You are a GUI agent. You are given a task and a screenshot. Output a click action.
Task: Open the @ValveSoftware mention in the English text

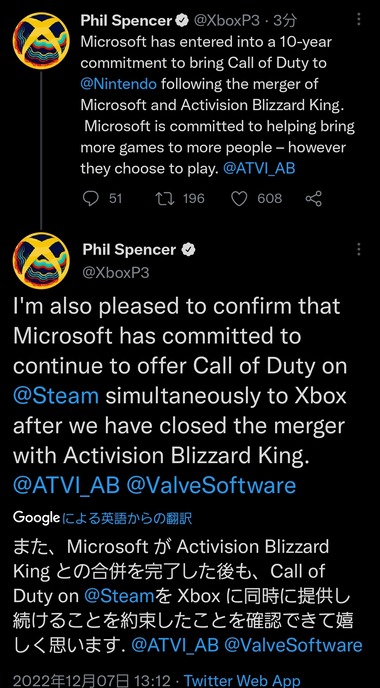coord(211,485)
